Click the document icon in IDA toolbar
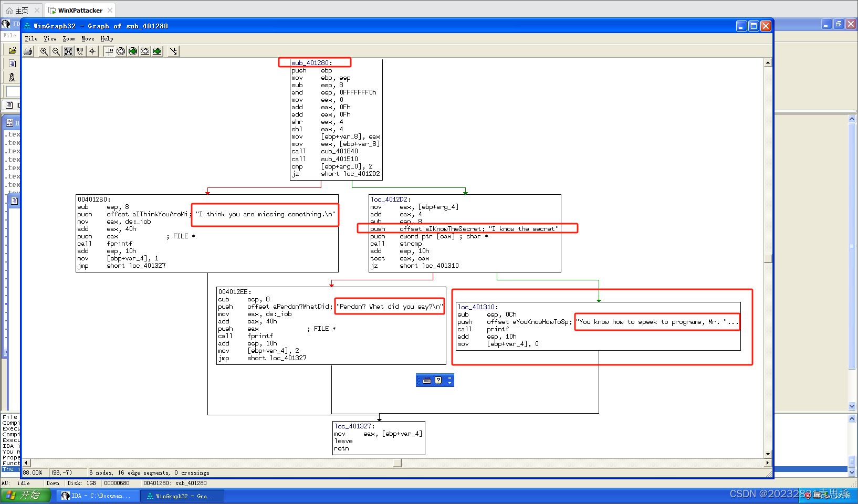The width and height of the screenshot is (858, 504). point(12,64)
